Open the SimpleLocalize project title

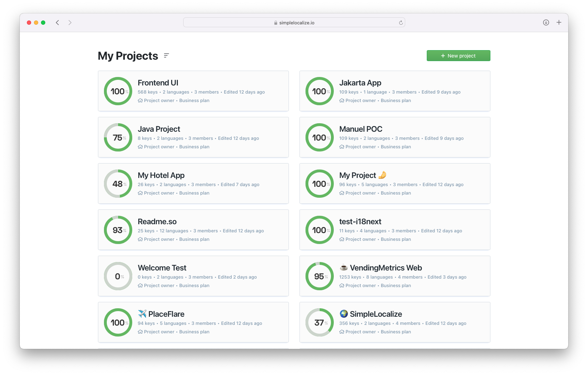click(376, 314)
